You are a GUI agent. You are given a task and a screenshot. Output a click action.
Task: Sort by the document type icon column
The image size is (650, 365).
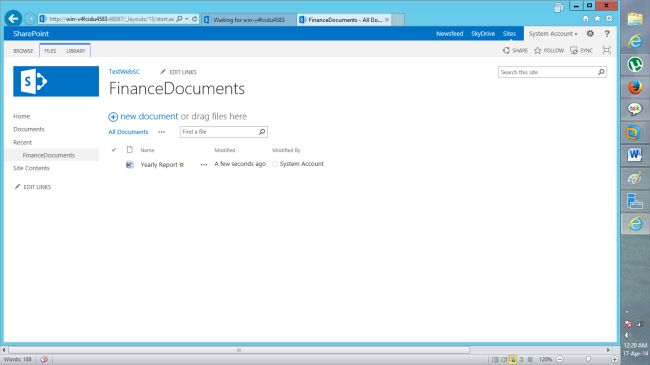pos(130,149)
